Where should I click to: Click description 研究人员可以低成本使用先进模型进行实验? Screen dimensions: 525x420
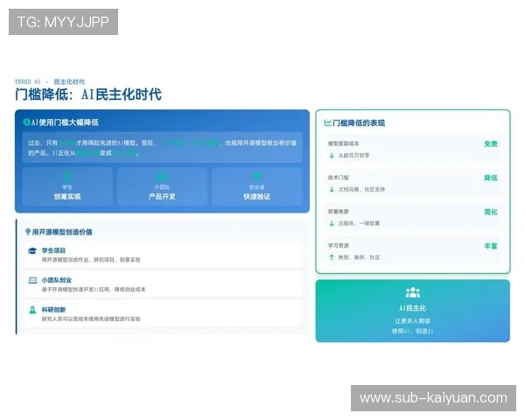click(91, 318)
